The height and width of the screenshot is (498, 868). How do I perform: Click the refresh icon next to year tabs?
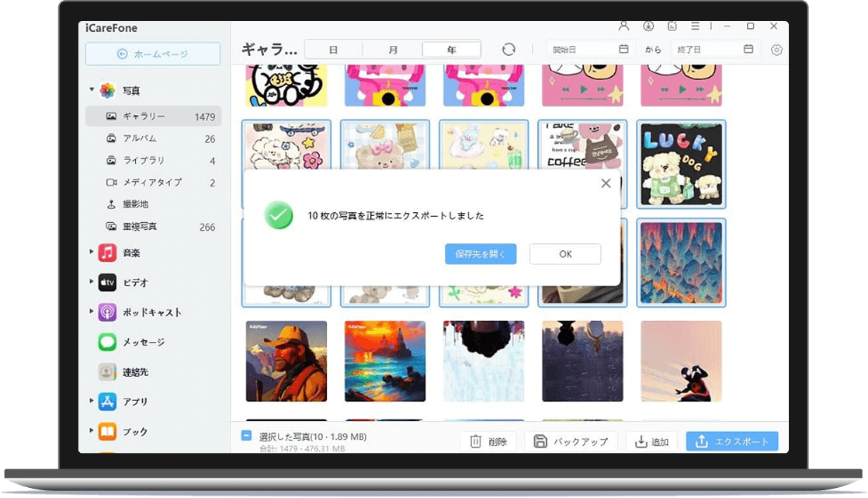pyautogui.click(x=509, y=48)
